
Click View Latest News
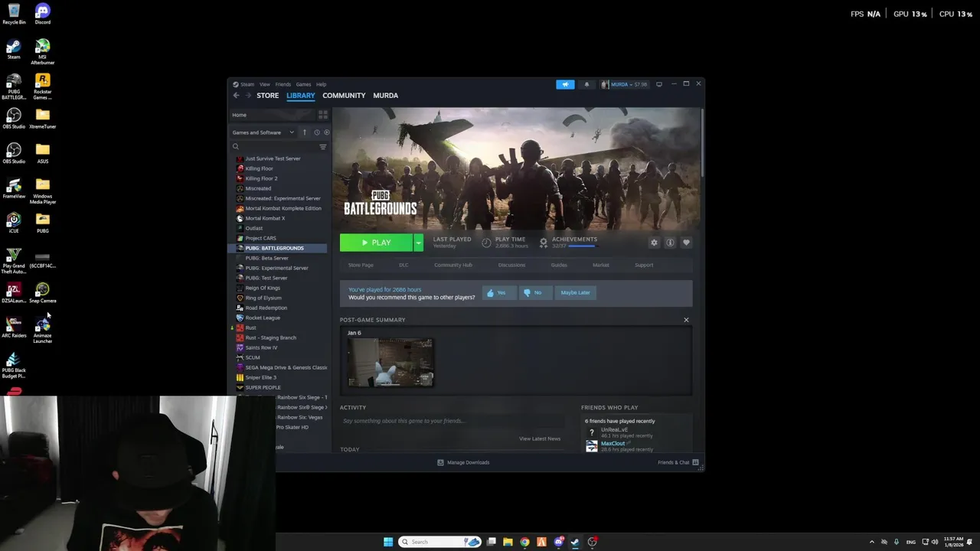tap(540, 439)
